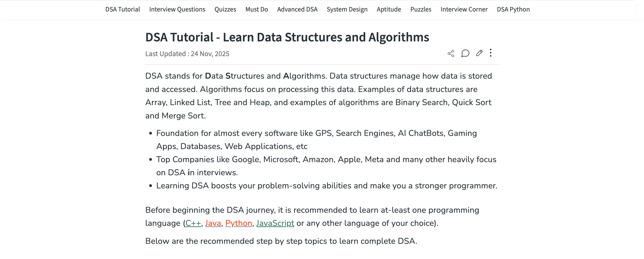This screenshot has width=644, height=259.
Task: Click the Python language link
Action: 239,223
